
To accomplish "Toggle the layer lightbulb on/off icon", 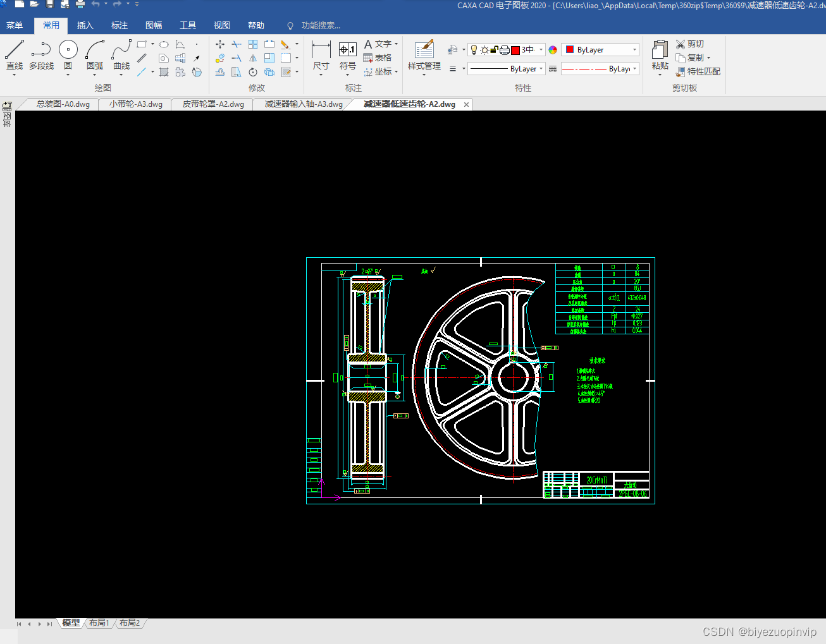I will click(474, 50).
